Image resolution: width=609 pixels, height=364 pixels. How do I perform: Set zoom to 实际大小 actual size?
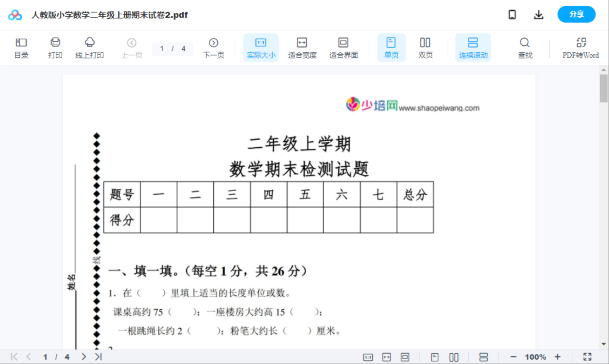[x=261, y=47]
